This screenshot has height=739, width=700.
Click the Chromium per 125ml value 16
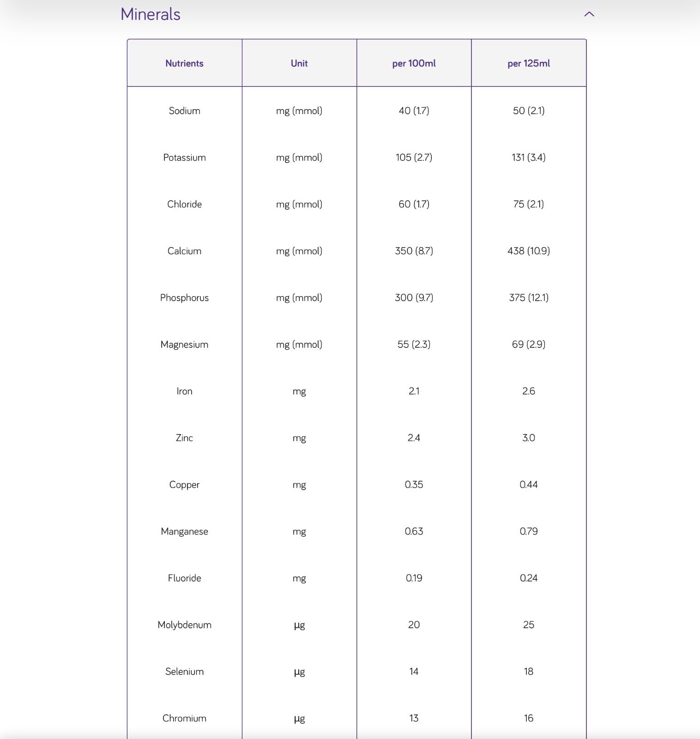(529, 718)
